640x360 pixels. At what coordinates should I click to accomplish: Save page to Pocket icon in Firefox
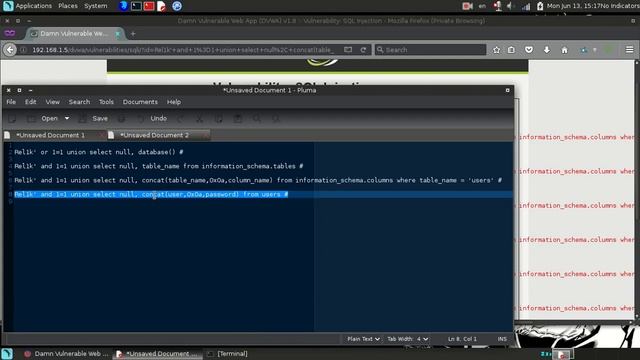pyautogui.click(x=529, y=50)
